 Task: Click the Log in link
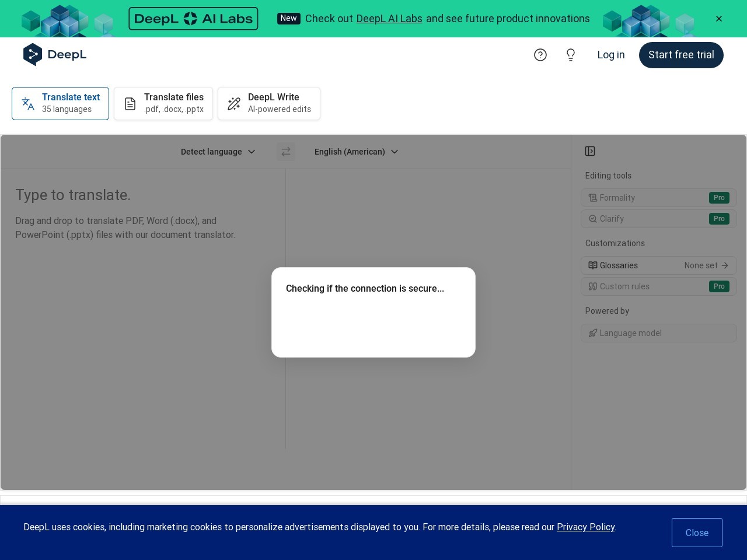click(610, 55)
